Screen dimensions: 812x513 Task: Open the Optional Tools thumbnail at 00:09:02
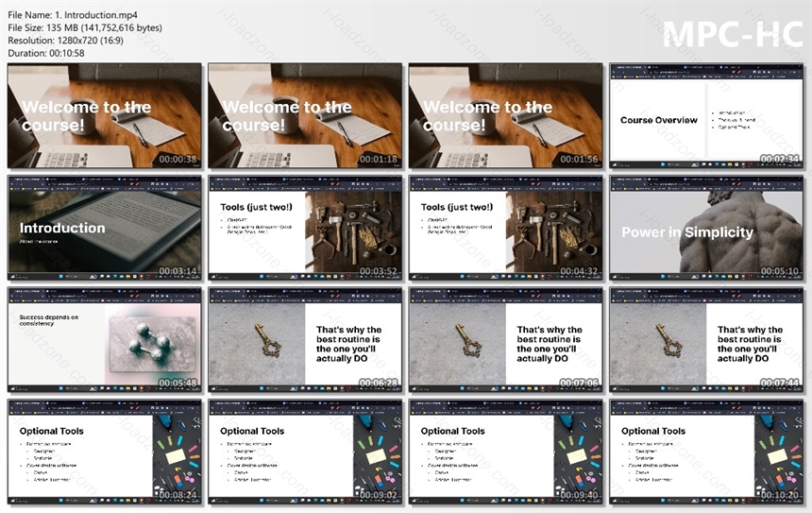tap(305, 452)
